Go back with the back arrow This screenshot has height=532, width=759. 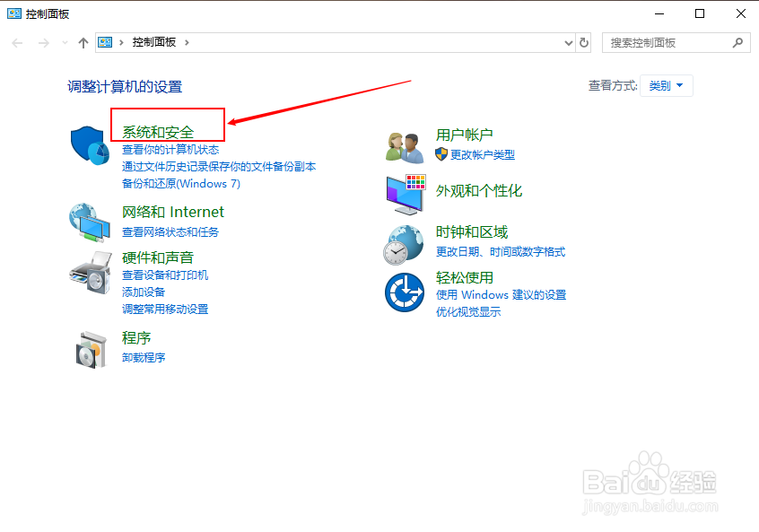click(x=17, y=43)
